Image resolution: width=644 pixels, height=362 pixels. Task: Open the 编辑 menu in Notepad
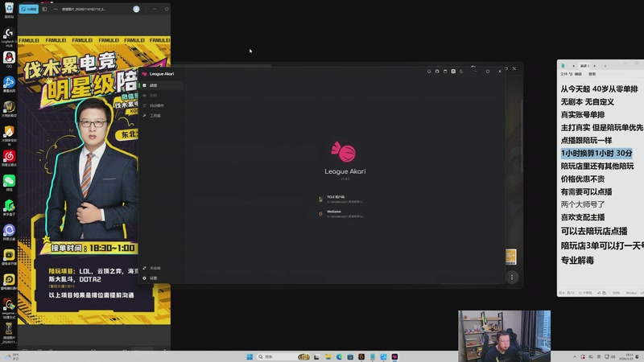(578, 74)
